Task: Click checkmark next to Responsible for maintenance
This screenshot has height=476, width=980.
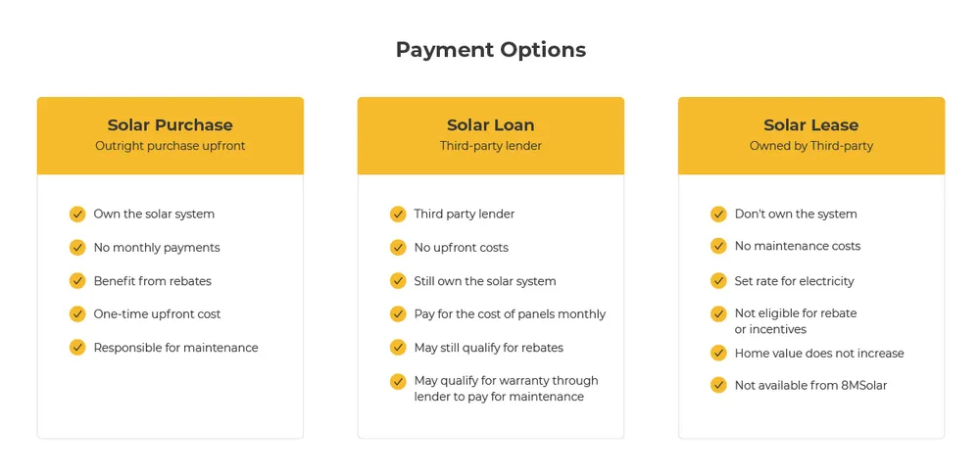Action: [x=77, y=348]
